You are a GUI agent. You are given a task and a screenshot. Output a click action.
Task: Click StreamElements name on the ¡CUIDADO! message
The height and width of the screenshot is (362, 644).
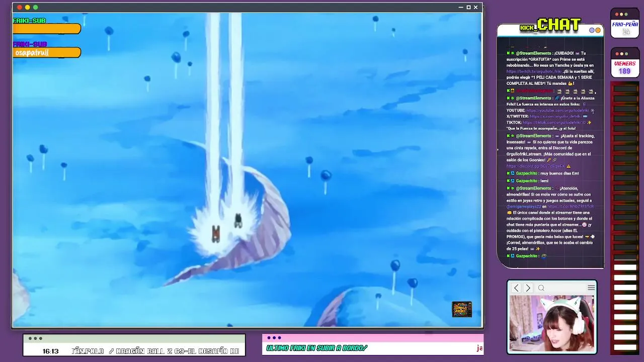pyautogui.click(x=534, y=53)
